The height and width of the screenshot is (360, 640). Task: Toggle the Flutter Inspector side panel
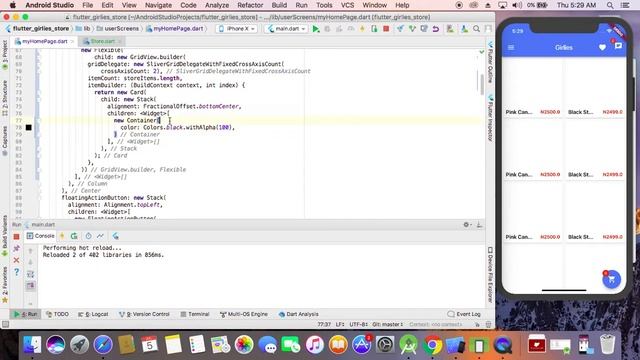(x=490, y=119)
